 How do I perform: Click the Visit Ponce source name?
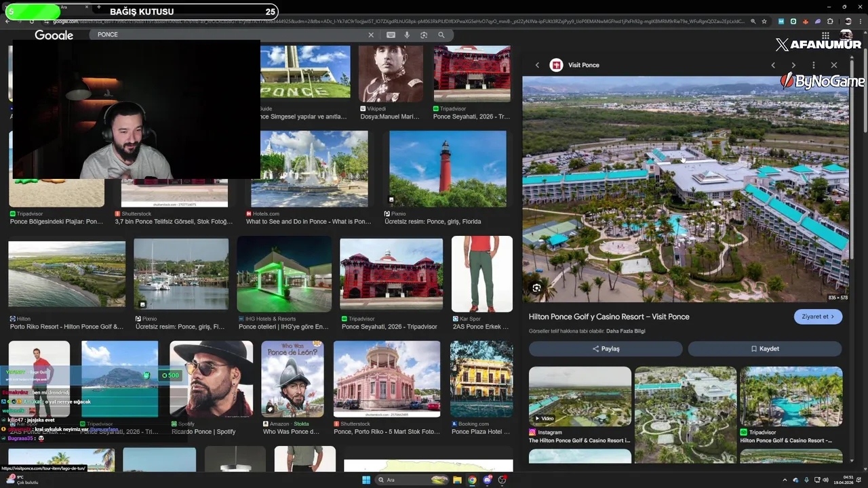tap(584, 65)
